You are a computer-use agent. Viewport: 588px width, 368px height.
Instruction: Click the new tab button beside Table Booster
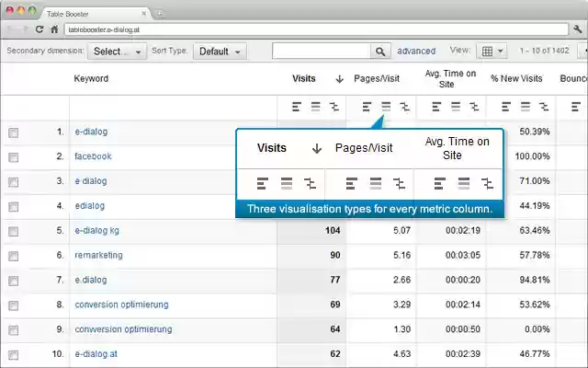click(x=158, y=12)
